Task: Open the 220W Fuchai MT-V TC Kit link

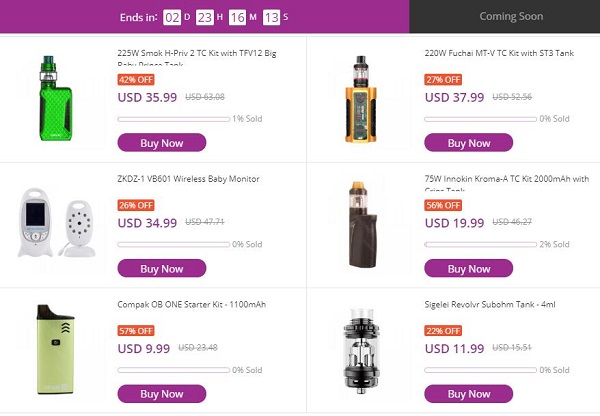Action: (x=499, y=54)
